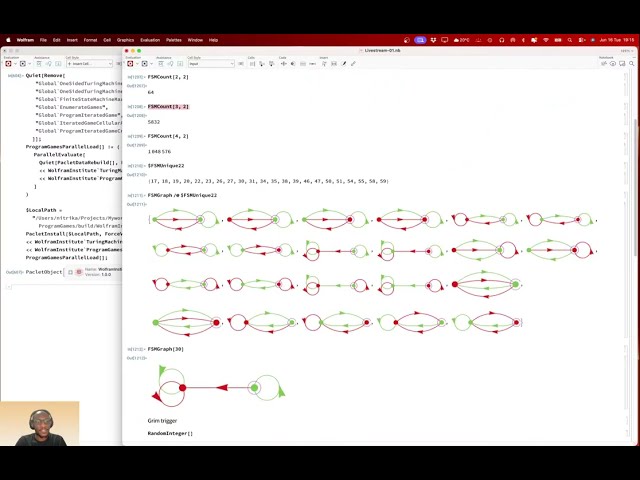Click the magnifier find icon under Notebook

click(x=631, y=64)
